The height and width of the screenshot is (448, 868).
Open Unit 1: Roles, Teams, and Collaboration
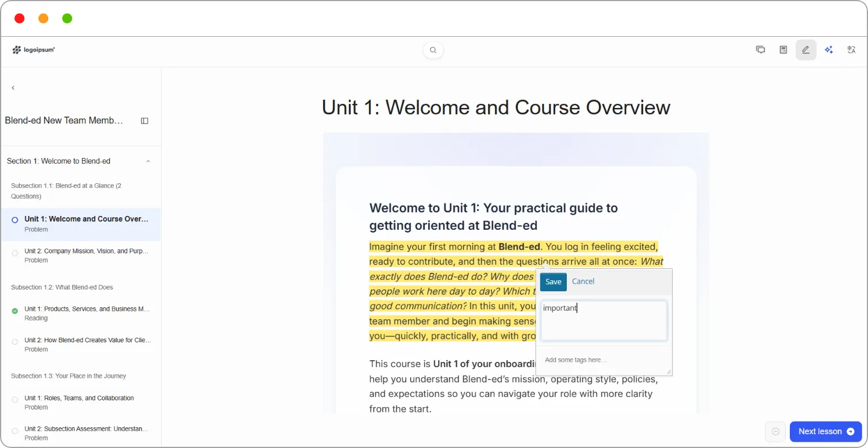point(80,402)
